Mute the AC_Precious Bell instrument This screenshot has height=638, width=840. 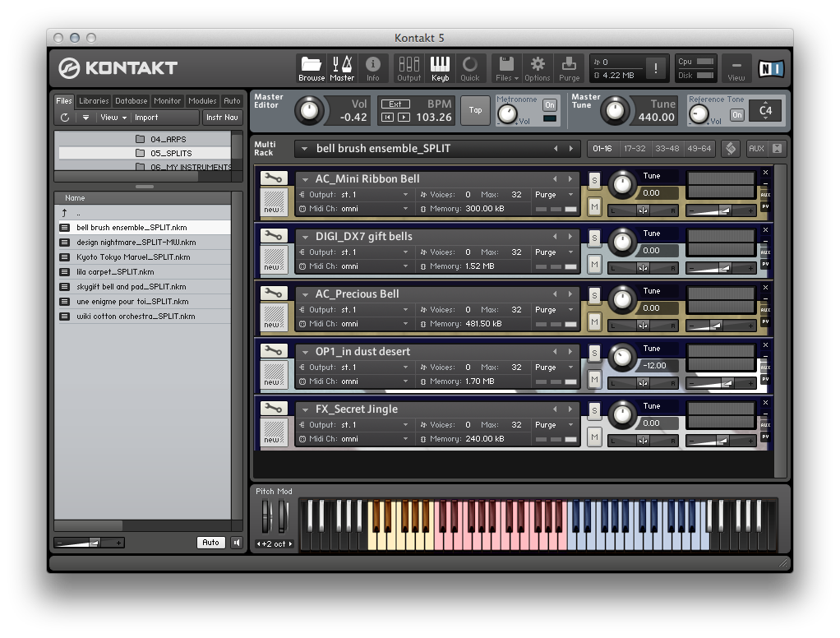point(594,321)
